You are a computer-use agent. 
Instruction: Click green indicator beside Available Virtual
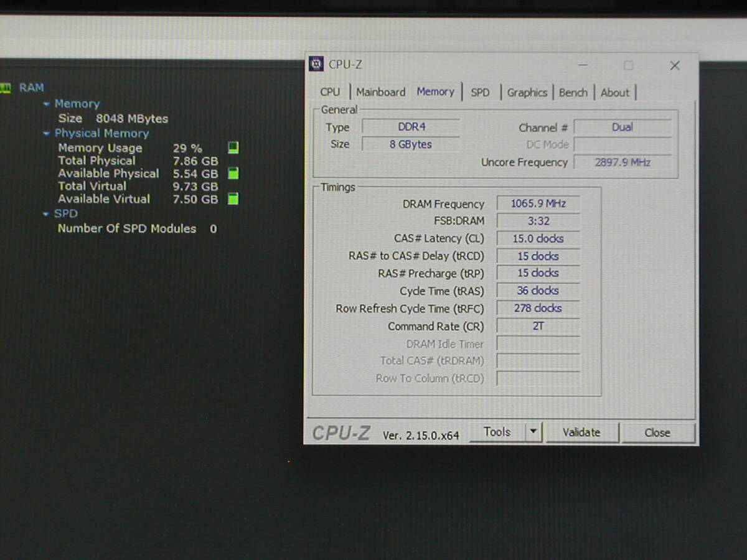(x=233, y=199)
